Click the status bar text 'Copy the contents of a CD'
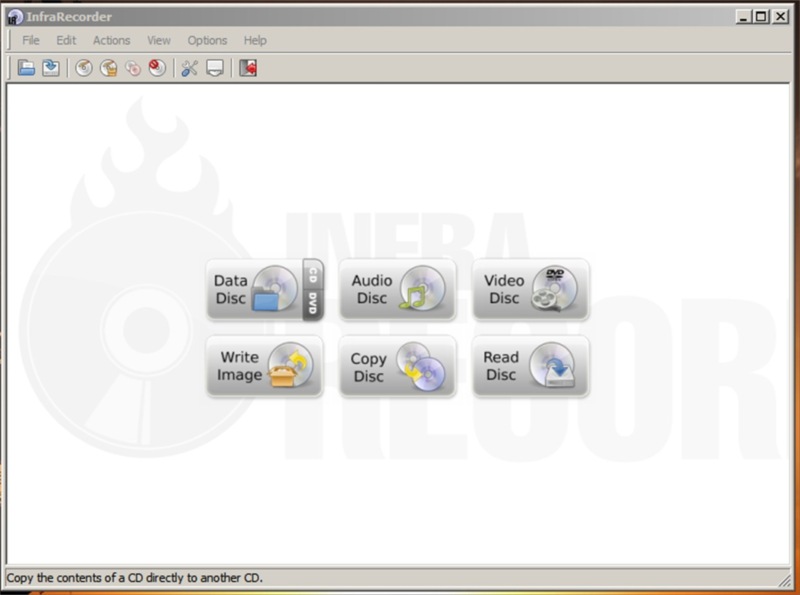Image resolution: width=800 pixels, height=595 pixels. click(135, 578)
